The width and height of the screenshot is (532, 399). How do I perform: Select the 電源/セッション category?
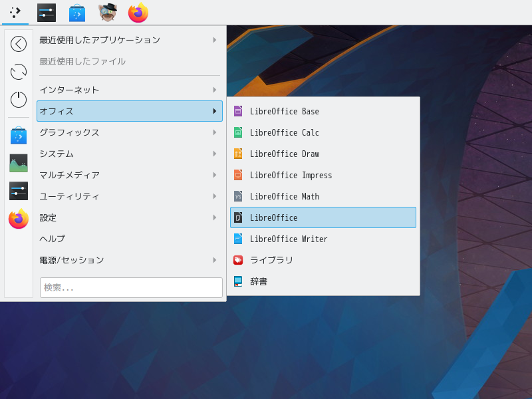pyautogui.click(x=130, y=260)
